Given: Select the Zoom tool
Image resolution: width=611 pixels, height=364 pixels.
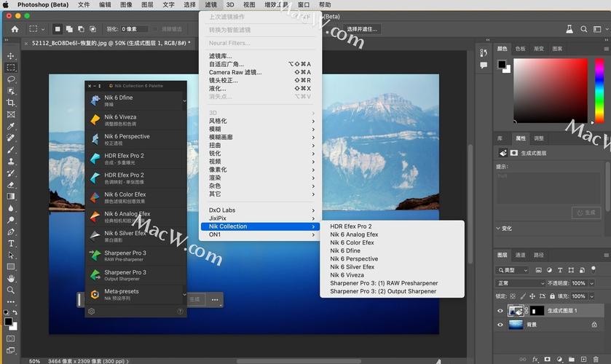Looking at the screenshot, I should tap(11, 290).
